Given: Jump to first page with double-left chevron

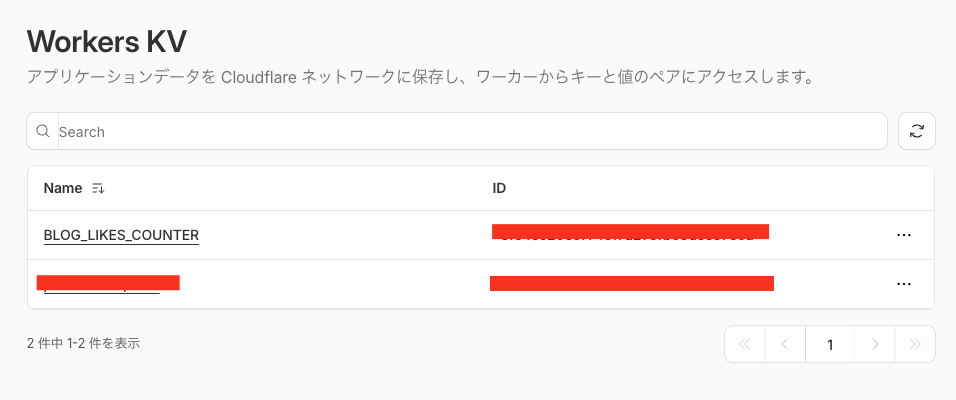Looking at the screenshot, I should 744,344.
